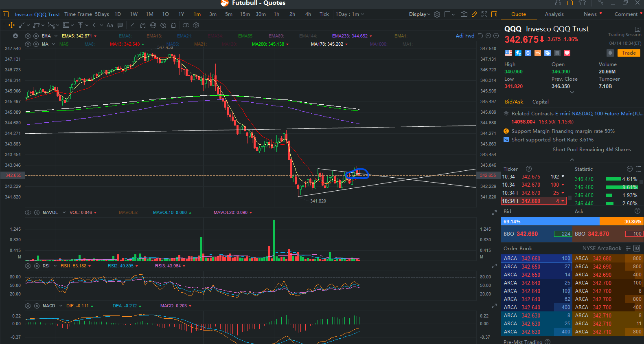Click the orange Trade button
Viewport: 644px width, 344px height.
[x=629, y=53]
